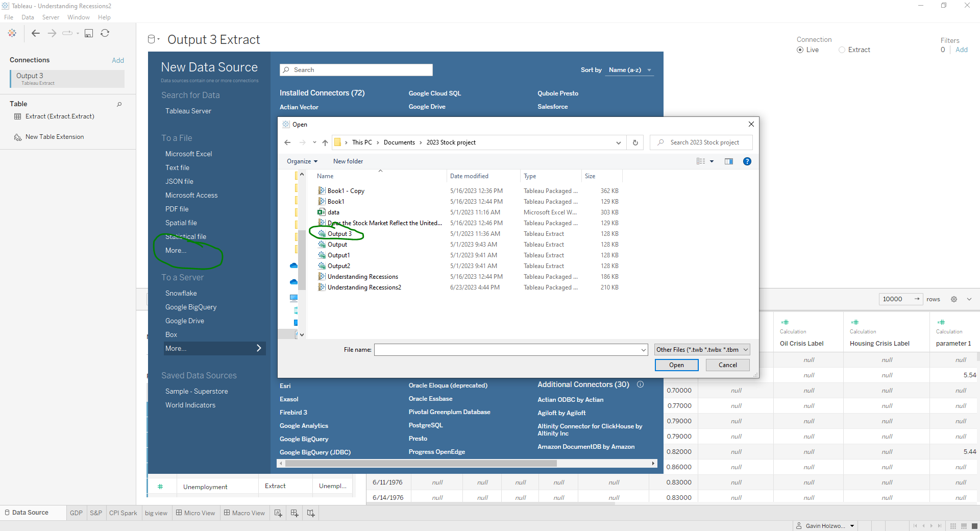Open the address bar previous locations dropdown
Screen dimensions: 980x531
tap(619, 142)
